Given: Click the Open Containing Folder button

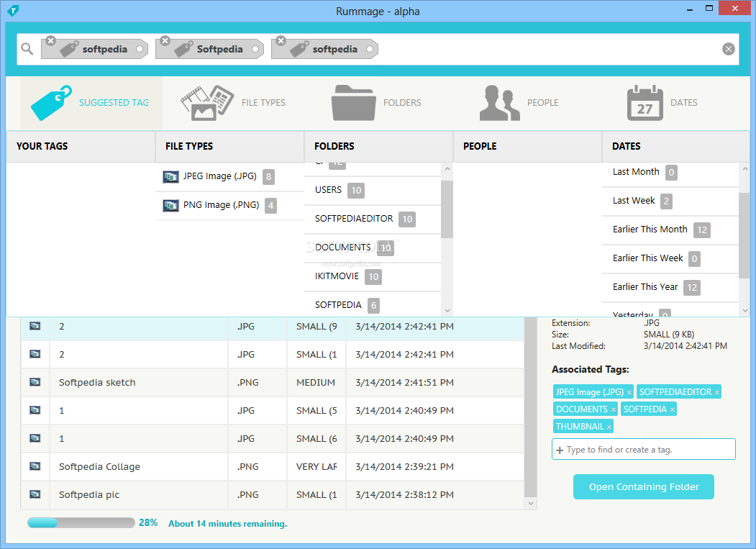Looking at the screenshot, I should [x=644, y=487].
